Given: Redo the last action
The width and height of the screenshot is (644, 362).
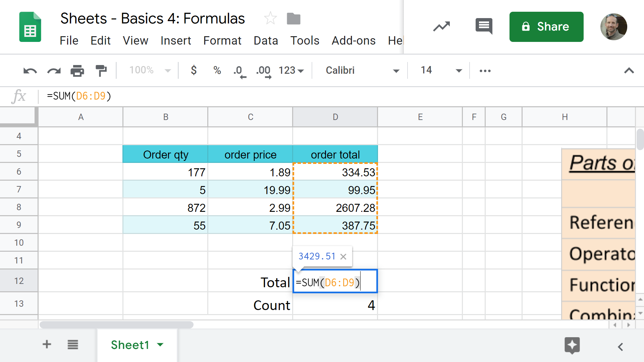Looking at the screenshot, I should 54,70.
